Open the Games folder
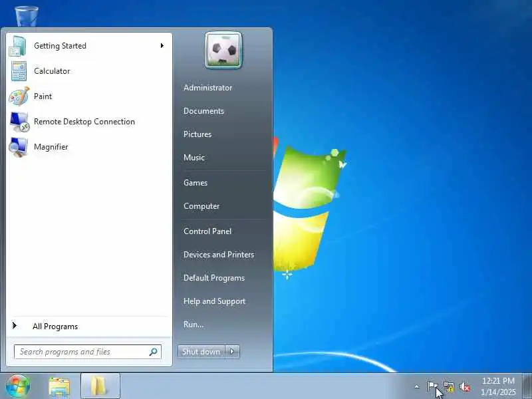 196,182
